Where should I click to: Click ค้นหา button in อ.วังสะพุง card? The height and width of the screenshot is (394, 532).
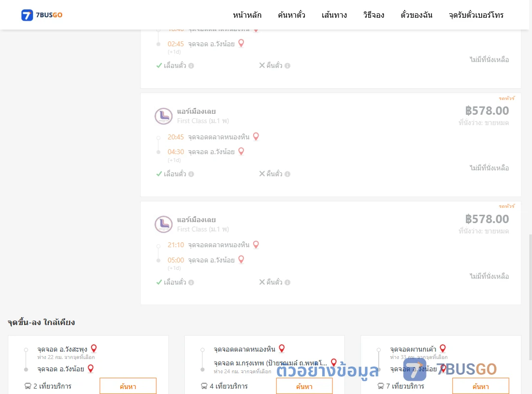(128, 386)
